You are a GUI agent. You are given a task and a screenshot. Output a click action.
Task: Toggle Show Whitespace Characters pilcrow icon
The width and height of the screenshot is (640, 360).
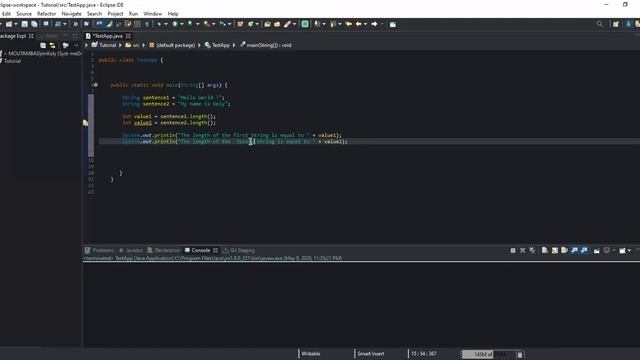[147, 24]
